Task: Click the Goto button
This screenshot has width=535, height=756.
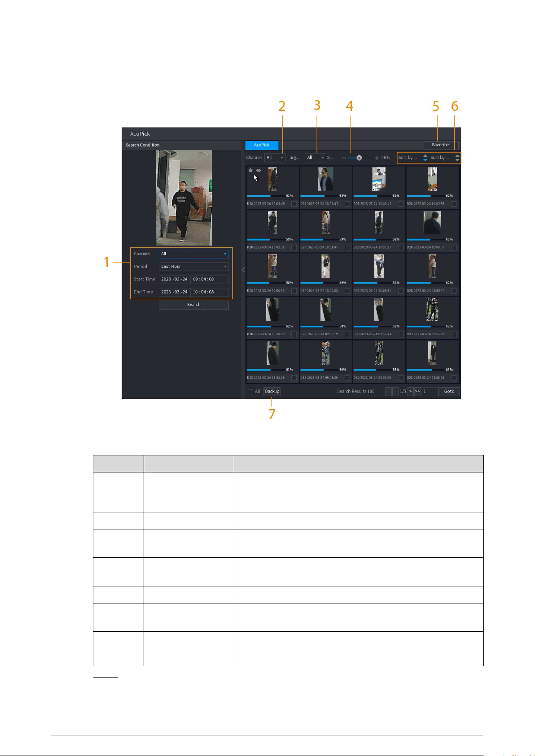Action: coord(449,391)
